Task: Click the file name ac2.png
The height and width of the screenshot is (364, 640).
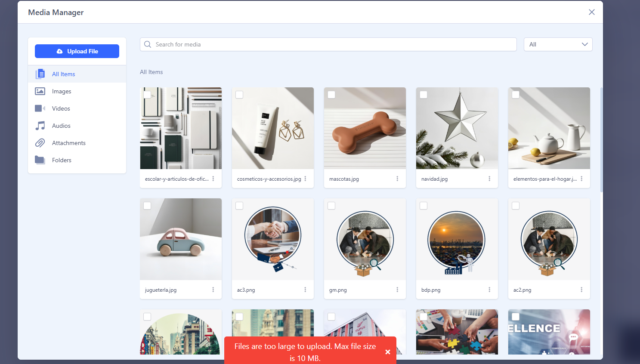Action: (x=522, y=290)
